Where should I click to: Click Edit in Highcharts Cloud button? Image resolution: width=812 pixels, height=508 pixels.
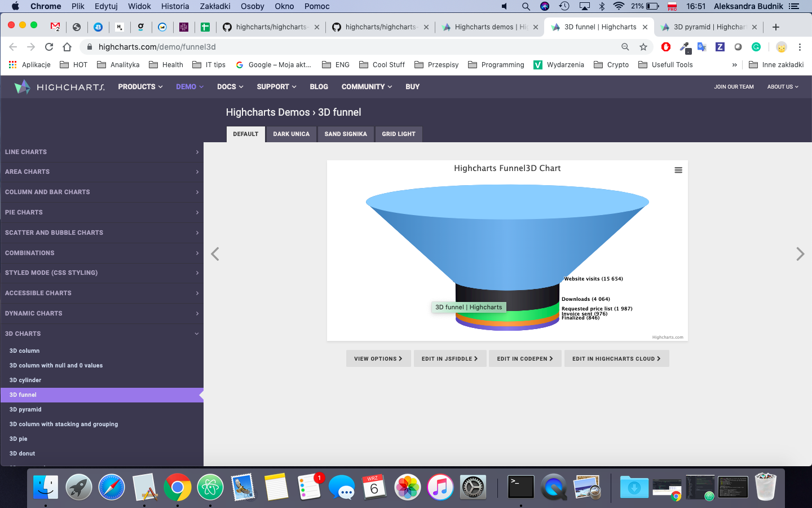(x=617, y=358)
